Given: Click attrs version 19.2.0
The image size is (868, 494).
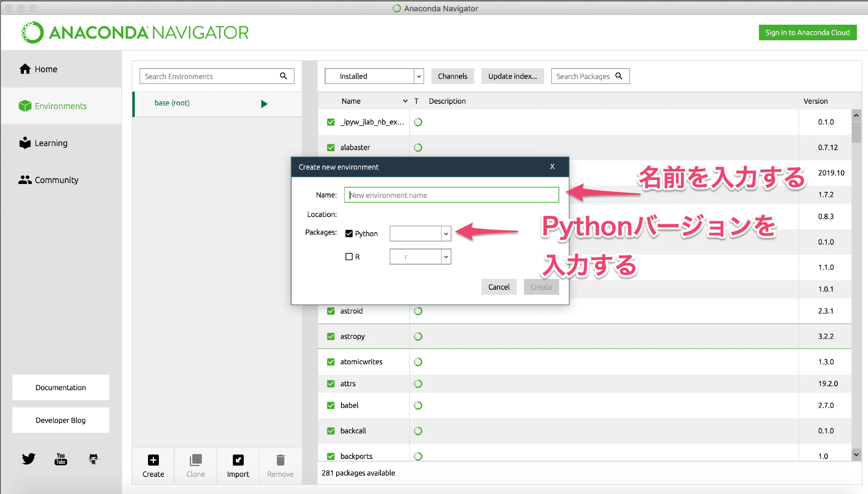Looking at the screenshot, I should click(828, 384).
